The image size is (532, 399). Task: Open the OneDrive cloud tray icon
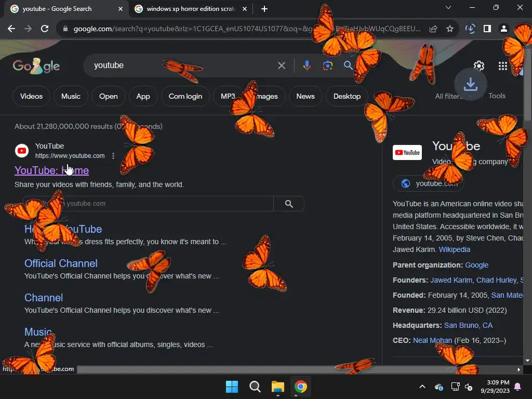438,387
